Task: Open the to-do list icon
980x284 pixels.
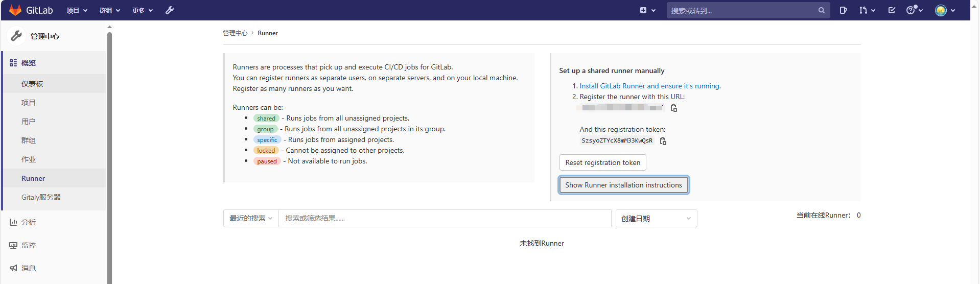Action: click(x=892, y=10)
